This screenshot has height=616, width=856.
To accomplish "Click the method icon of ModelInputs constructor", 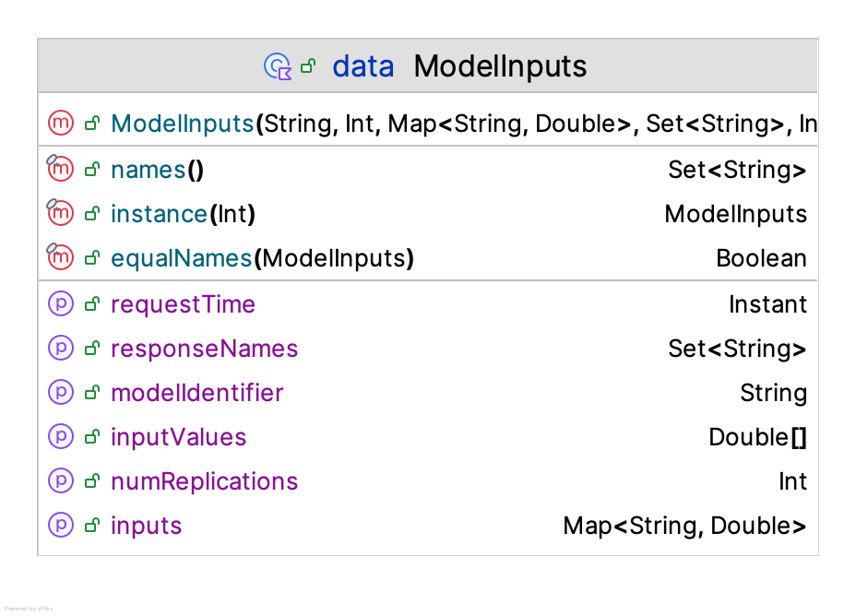I will point(61,123).
